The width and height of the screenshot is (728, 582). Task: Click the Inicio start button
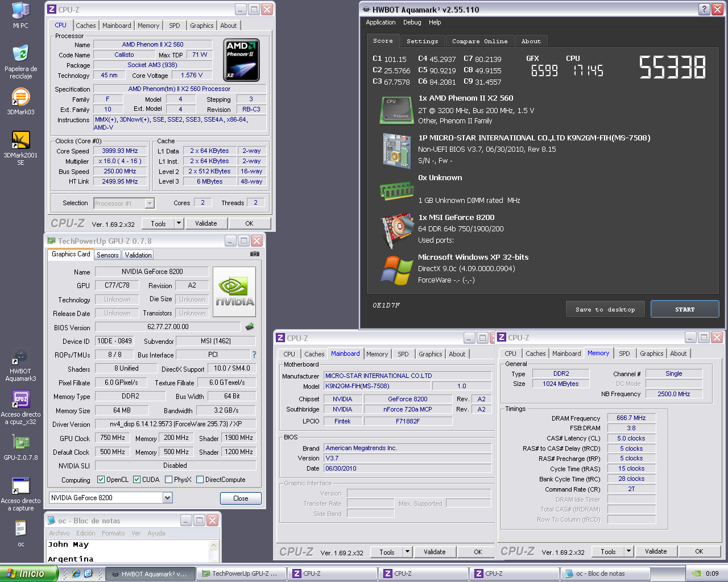(x=28, y=573)
